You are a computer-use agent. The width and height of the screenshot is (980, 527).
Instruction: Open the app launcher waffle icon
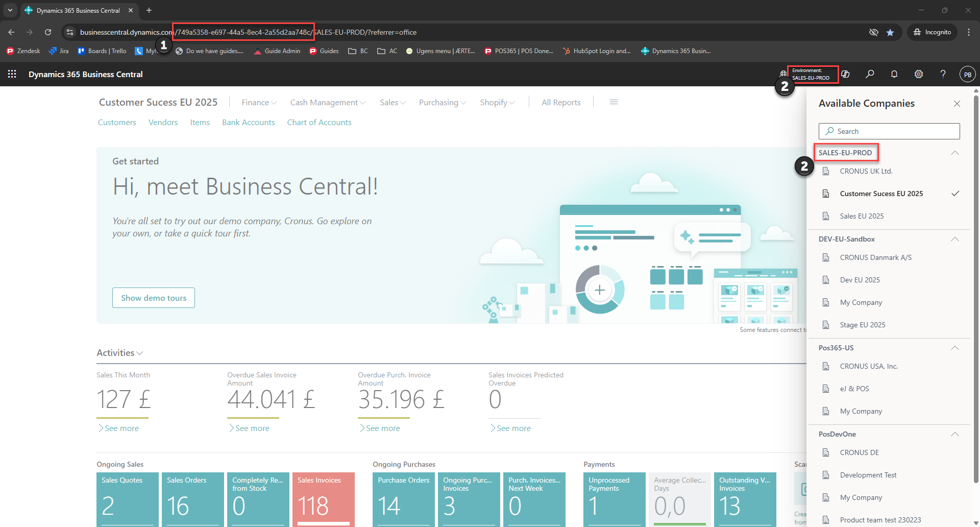(12, 74)
